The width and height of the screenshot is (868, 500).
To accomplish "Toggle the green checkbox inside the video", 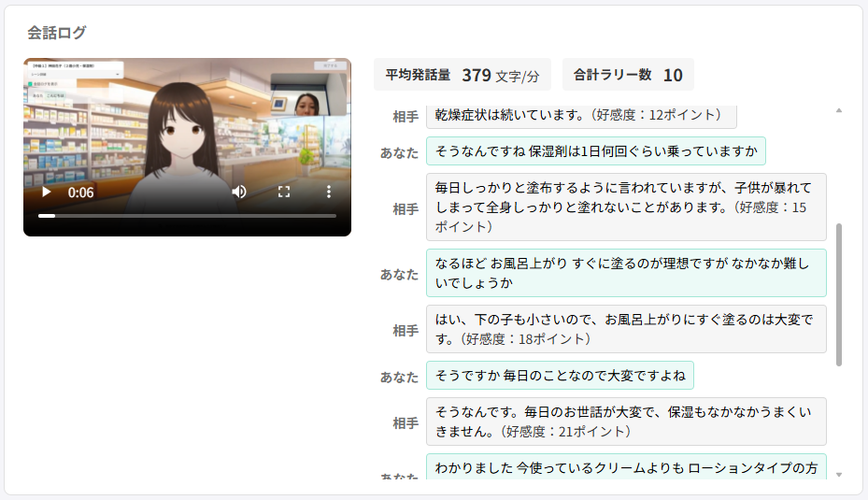I will coord(29,84).
